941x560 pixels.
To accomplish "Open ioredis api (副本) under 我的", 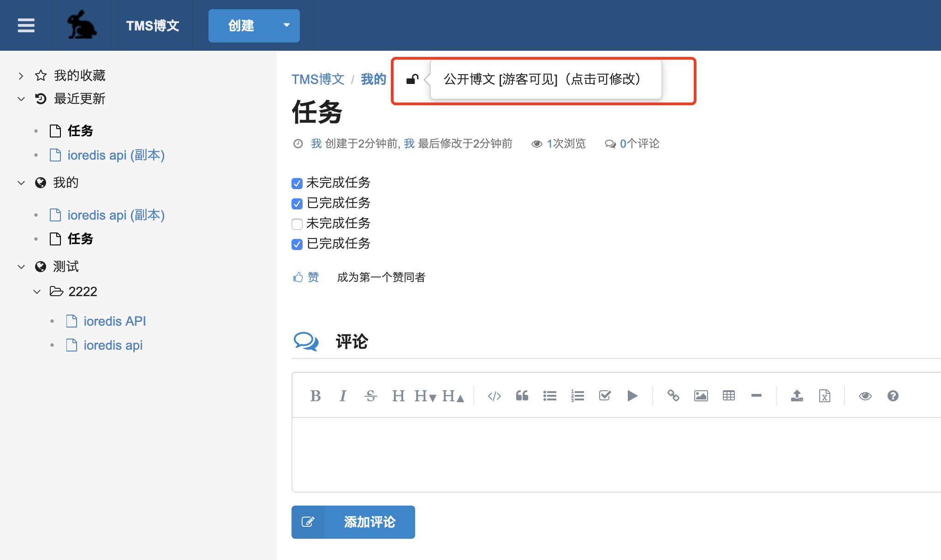I will click(116, 215).
